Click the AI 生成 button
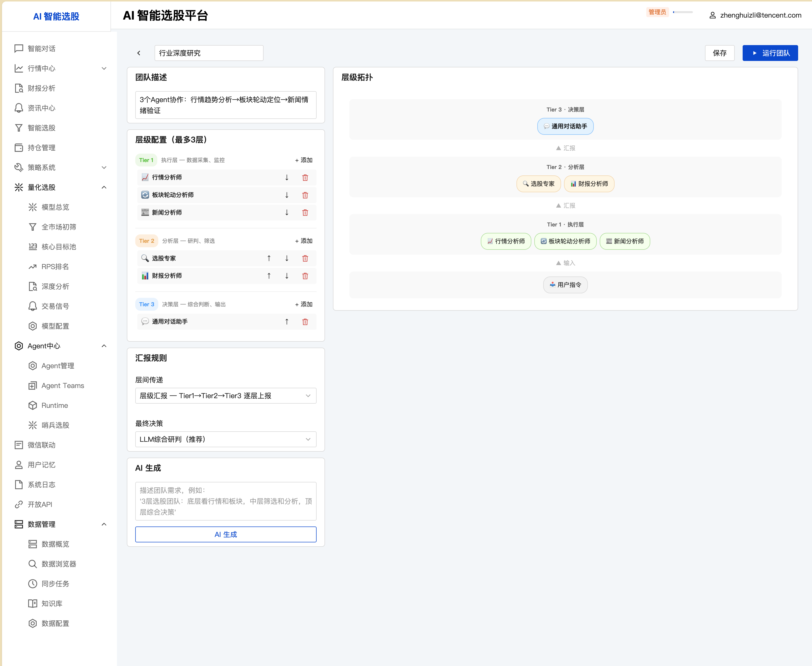The height and width of the screenshot is (666, 812). [225, 534]
